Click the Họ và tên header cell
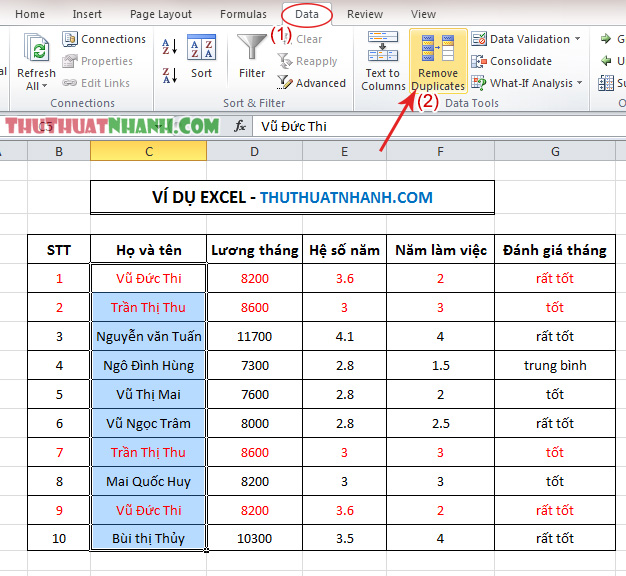The image size is (626, 576). [149, 249]
